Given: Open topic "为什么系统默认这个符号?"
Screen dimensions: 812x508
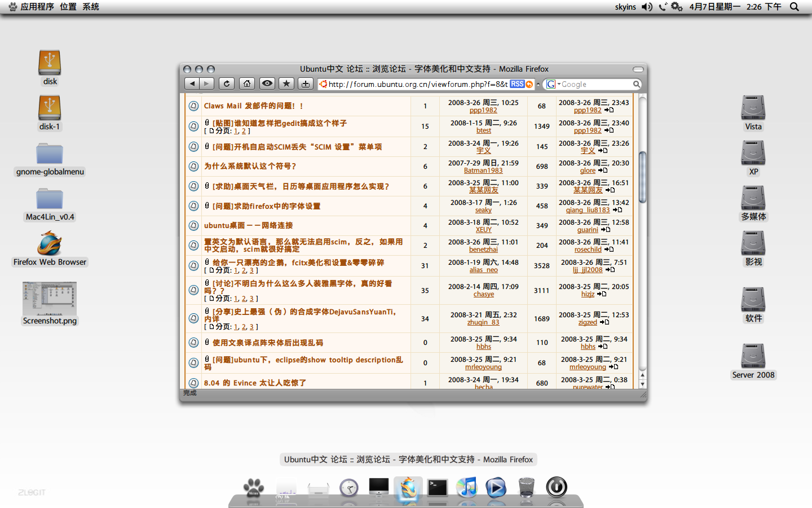Looking at the screenshot, I should (x=250, y=166).
